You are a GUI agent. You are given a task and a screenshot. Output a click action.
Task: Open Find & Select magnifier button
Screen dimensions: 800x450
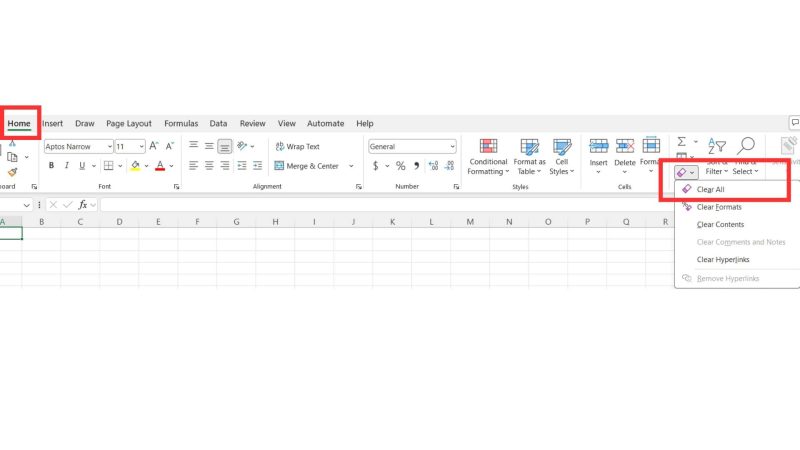pos(746,157)
